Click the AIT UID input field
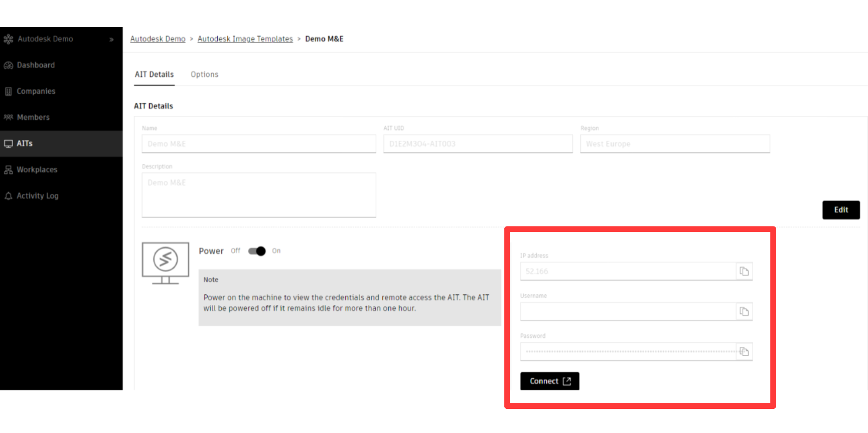Image resolution: width=868 pixels, height=433 pixels. (x=478, y=144)
